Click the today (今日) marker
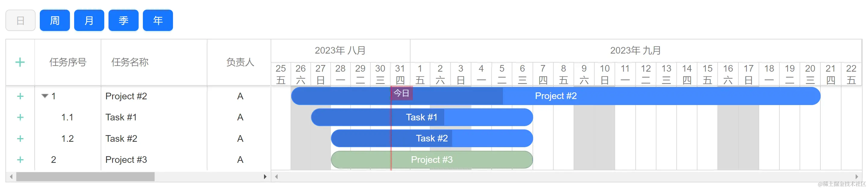The height and width of the screenshot is (189, 868). click(x=402, y=93)
